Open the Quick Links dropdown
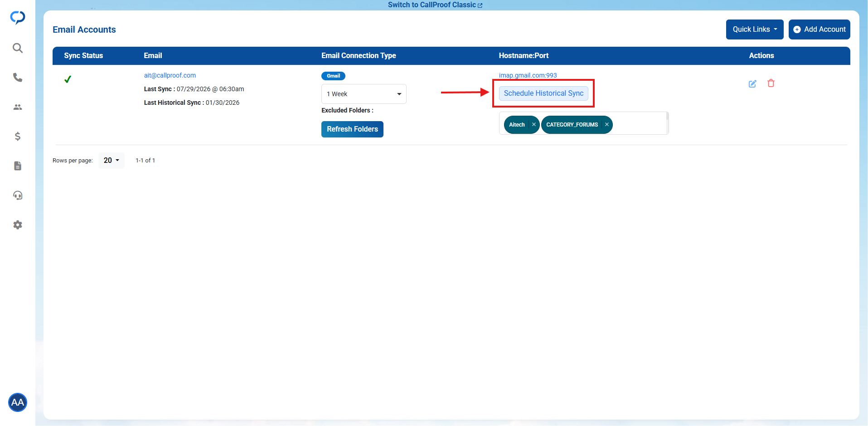Screen dimensions: 868x426 (755, 29)
